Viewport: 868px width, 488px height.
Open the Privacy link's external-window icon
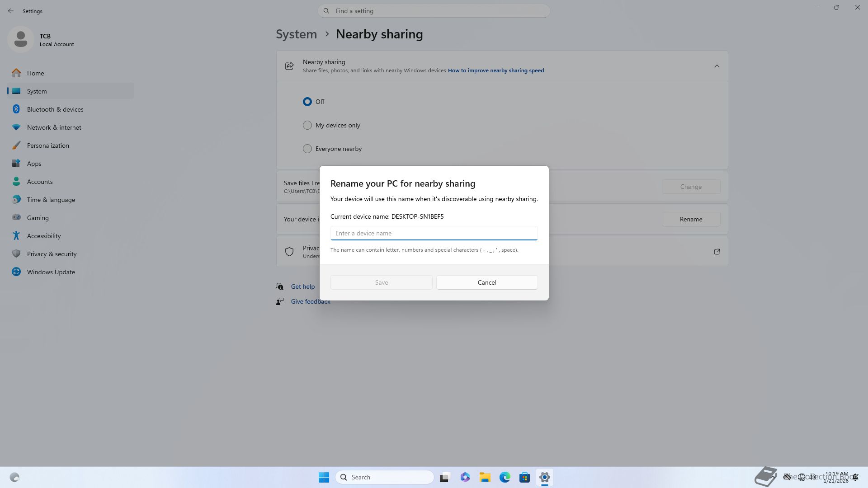(717, 252)
